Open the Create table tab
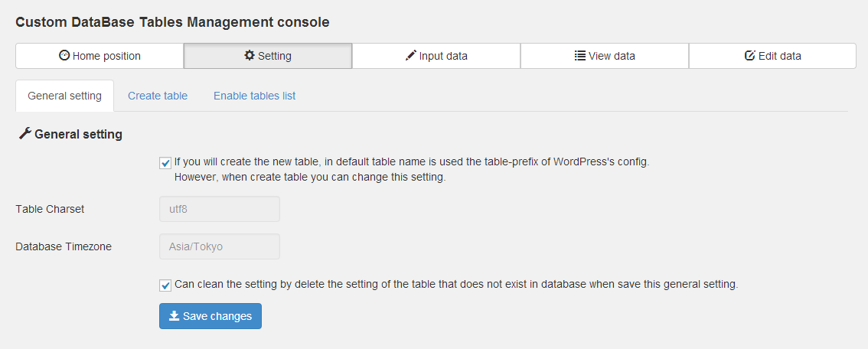The height and width of the screenshot is (349, 868). coord(158,96)
